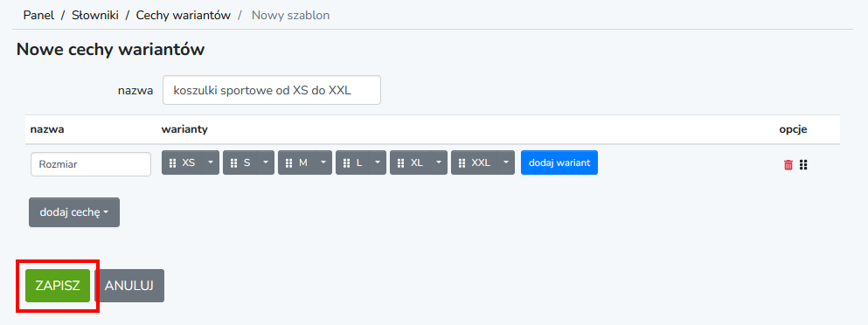This screenshot has width=868, height=325.
Task: Open Cechy wariantów breadcrumb link
Action: (184, 15)
